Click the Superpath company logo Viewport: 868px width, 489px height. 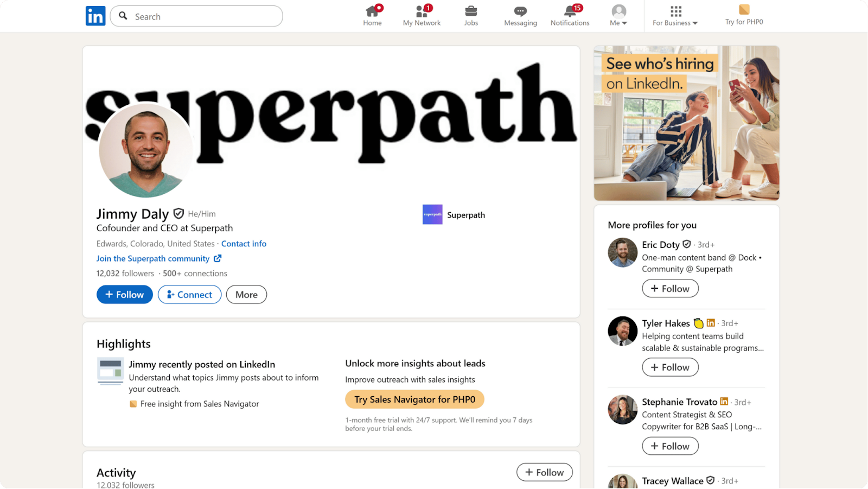coord(432,214)
